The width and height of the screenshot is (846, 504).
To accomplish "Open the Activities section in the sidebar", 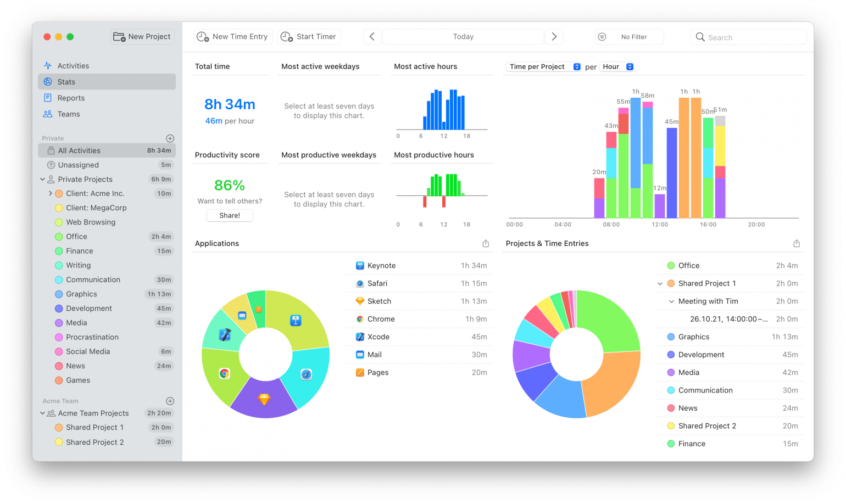I will pyautogui.click(x=72, y=65).
